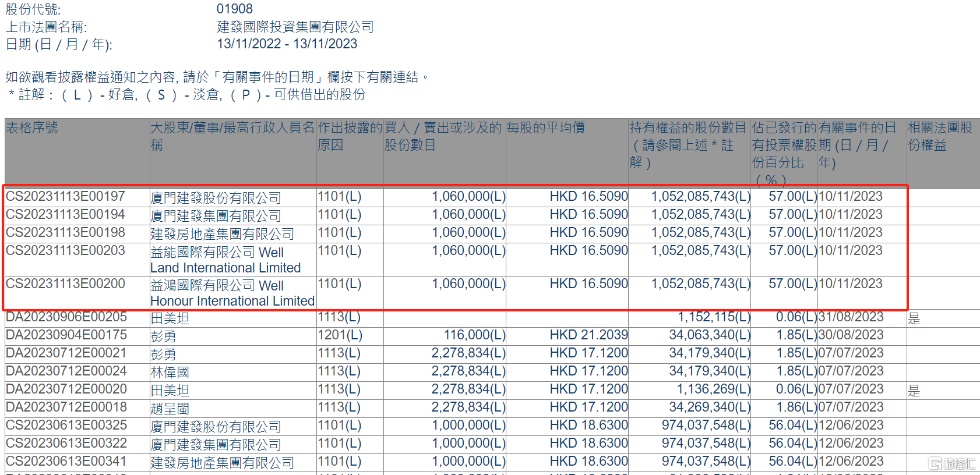Click the 是 link in row DA20230712E00020

click(914, 391)
